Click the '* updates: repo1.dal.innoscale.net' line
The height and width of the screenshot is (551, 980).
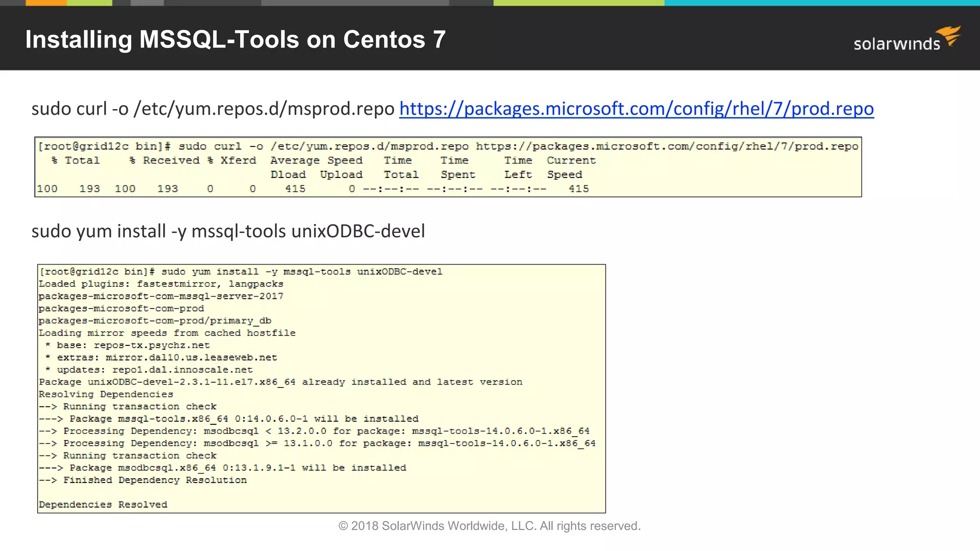(x=149, y=370)
